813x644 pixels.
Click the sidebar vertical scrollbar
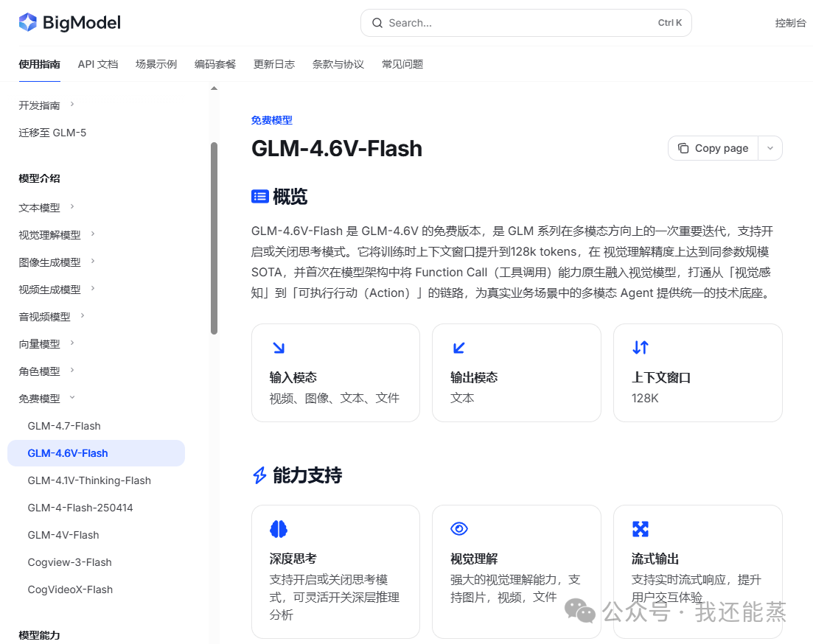pos(214,237)
